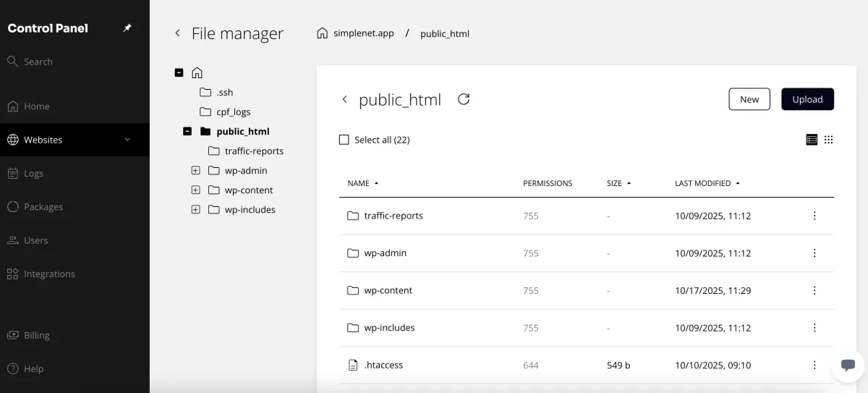Click the Control Panel logo text
Viewport: 868px width, 393px height.
(x=48, y=28)
